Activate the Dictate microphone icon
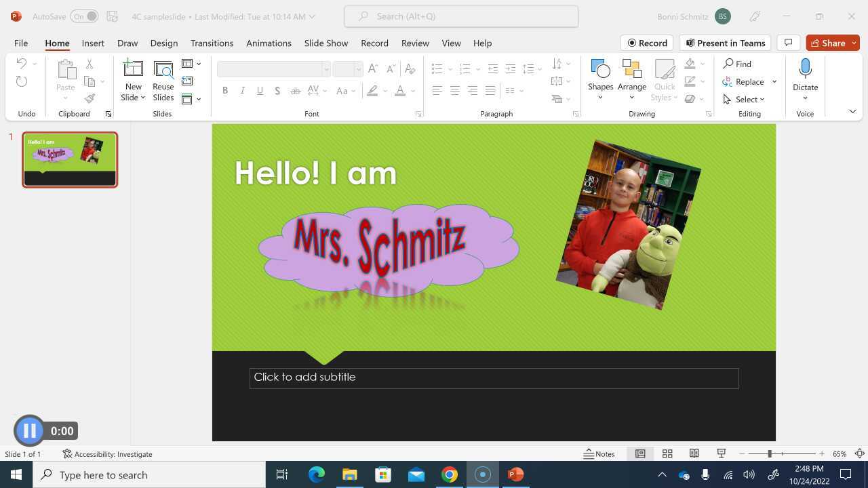868x488 pixels. (805, 68)
